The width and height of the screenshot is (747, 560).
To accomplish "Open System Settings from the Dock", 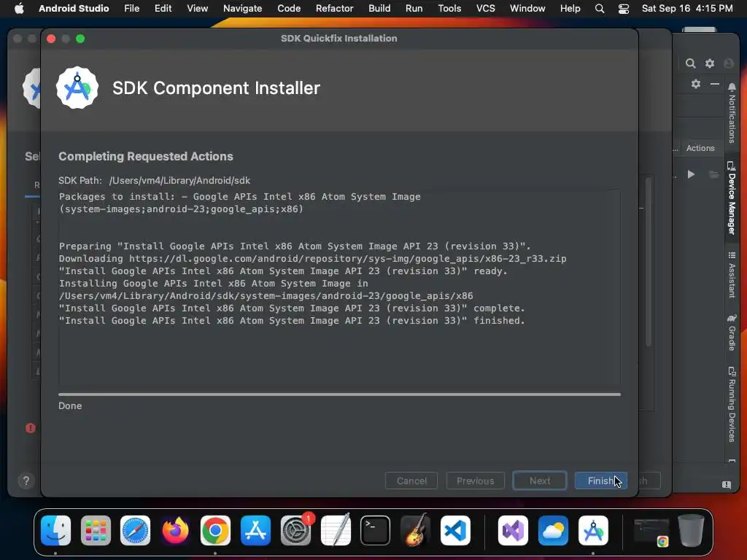I will click(295, 531).
